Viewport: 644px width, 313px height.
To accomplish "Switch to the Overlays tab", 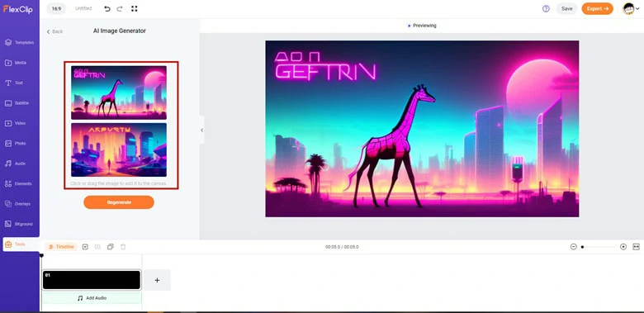I will (19, 204).
